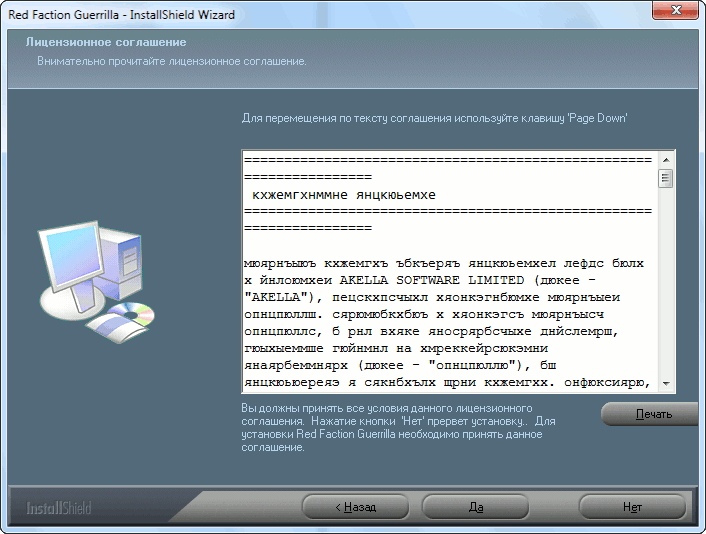Image resolution: width=706 pixels, height=534 pixels.
Task: Click the computer and CD installer image
Action: (x=96, y=282)
